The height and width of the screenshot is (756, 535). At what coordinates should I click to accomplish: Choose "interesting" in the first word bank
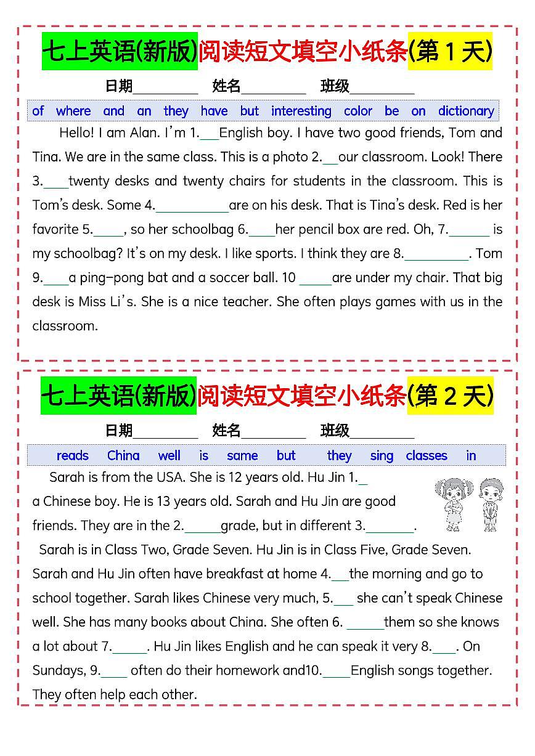(301, 112)
